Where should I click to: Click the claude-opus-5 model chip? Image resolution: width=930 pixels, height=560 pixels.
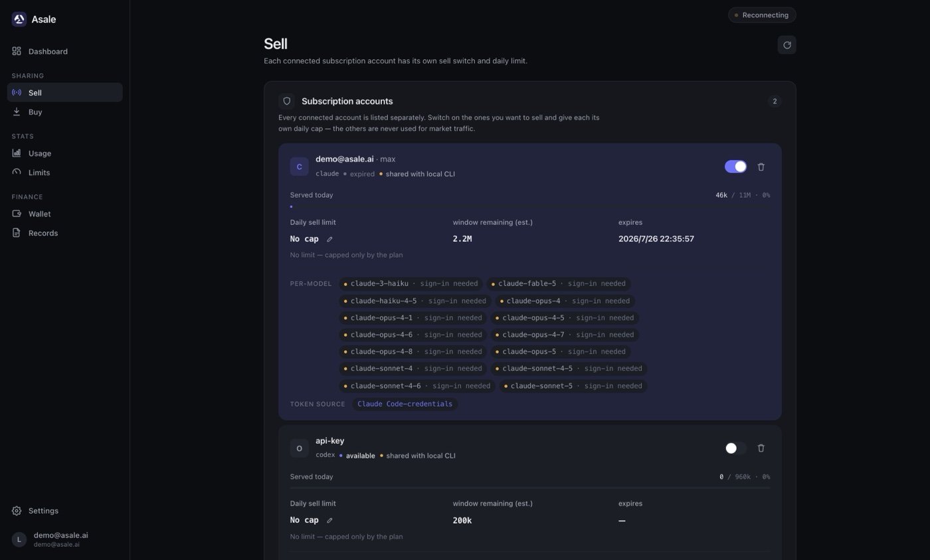(x=561, y=351)
